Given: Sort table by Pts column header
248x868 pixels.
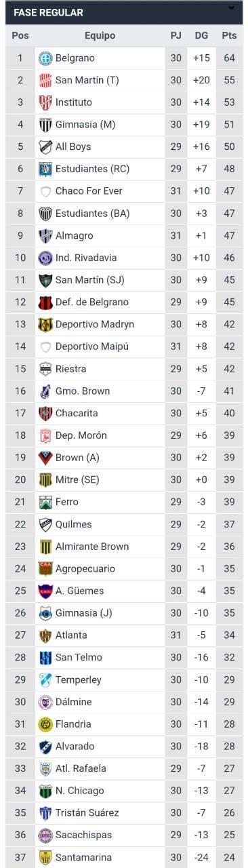Looking at the screenshot, I should 229,36.
